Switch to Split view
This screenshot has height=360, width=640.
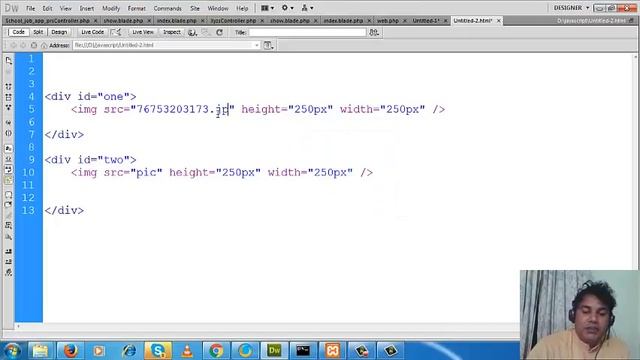point(38,32)
